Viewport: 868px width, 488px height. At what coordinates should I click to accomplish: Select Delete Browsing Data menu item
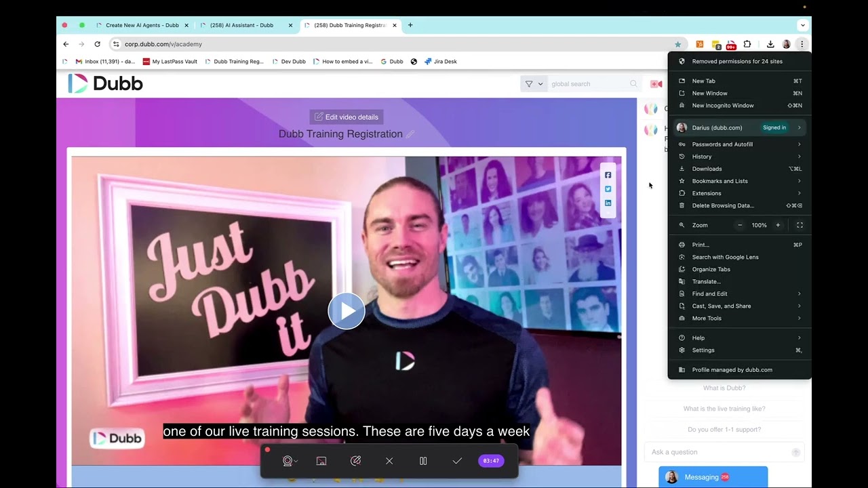740,205
